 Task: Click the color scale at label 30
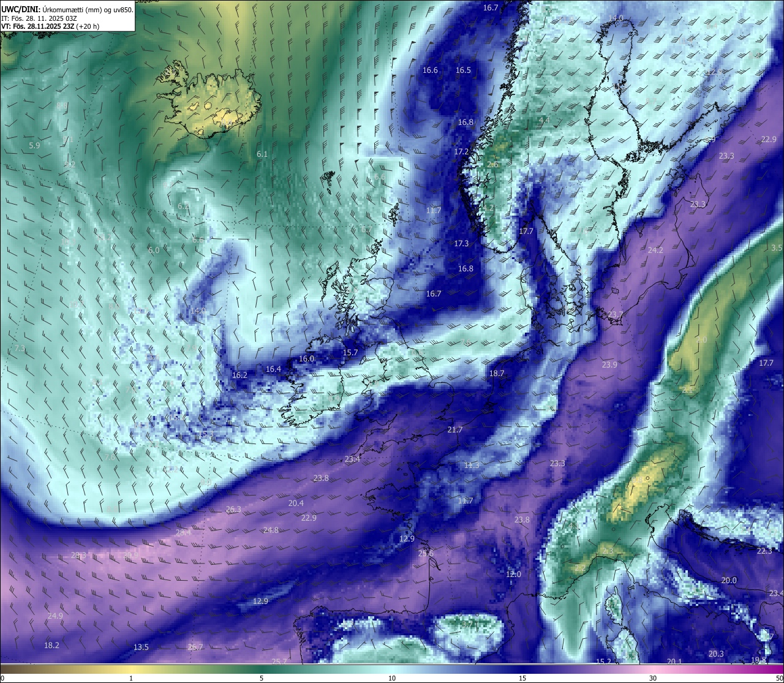[x=653, y=678]
